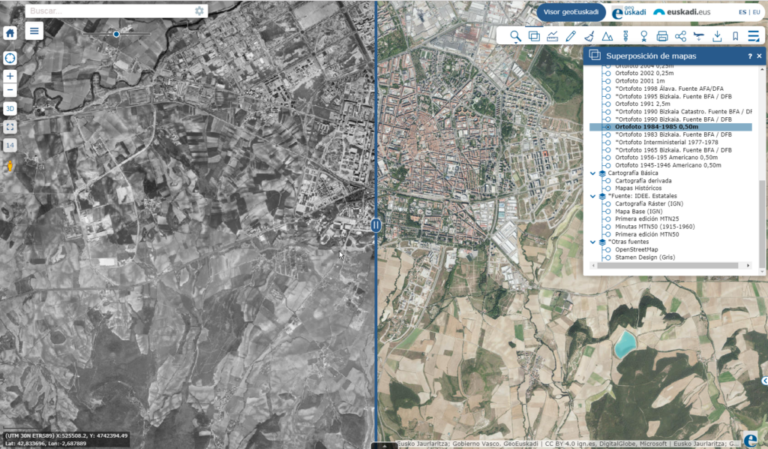Image resolution: width=768 pixels, height=449 pixels.
Task: Collapse the Fuente: IDEE. Estatales group
Action: [x=593, y=196]
